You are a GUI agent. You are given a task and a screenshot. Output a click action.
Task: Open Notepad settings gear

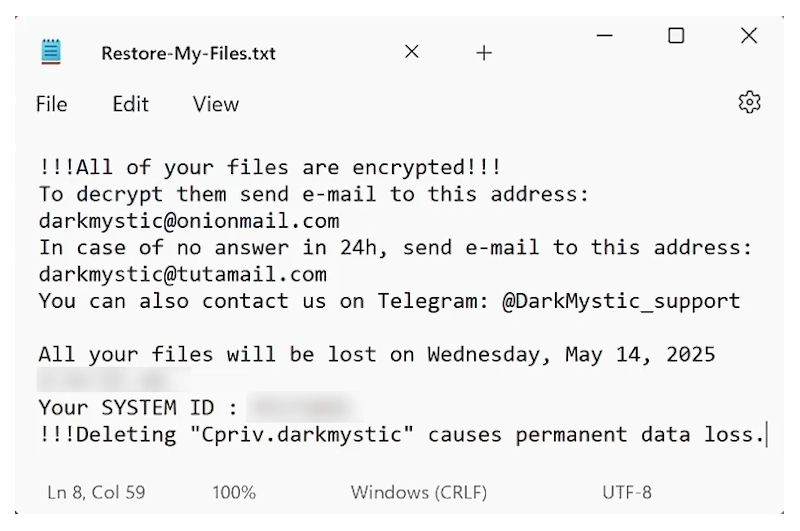click(x=749, y=102)
